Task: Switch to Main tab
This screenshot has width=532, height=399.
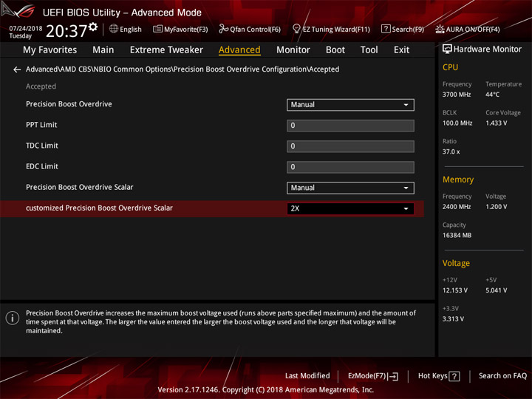Action: (x=103, y=50)
